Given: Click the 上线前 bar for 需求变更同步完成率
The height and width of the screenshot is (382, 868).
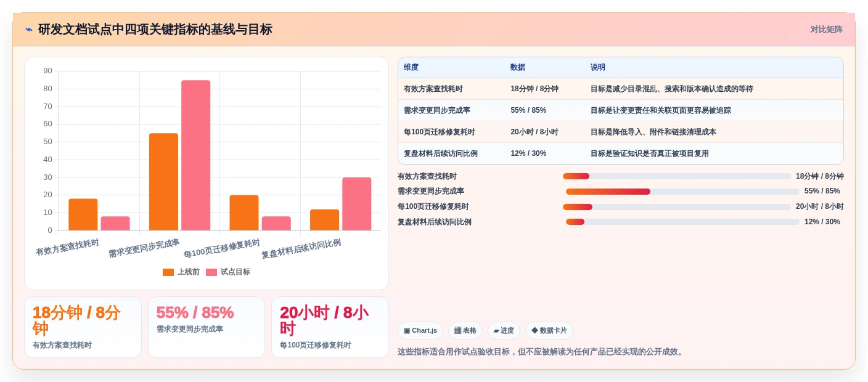Looking at the screenshot, I should pos(163,182).
